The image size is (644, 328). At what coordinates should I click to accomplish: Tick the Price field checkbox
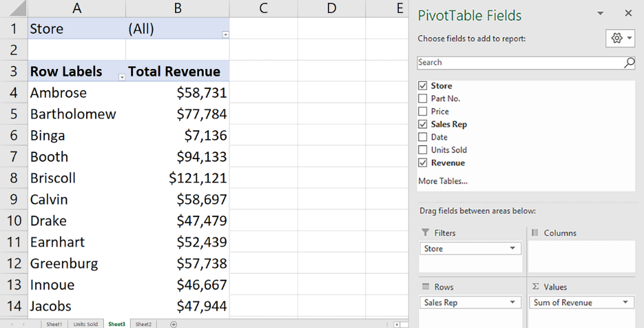(x=423, y=112)
